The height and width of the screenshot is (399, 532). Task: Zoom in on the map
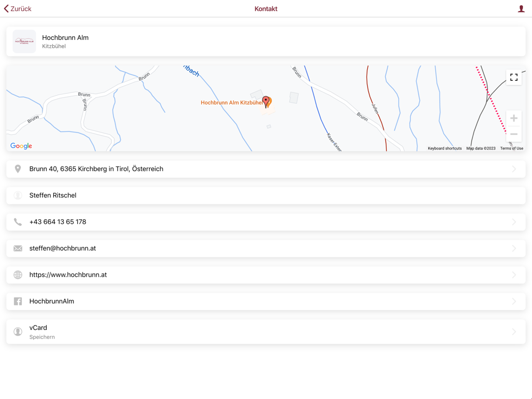514,118
